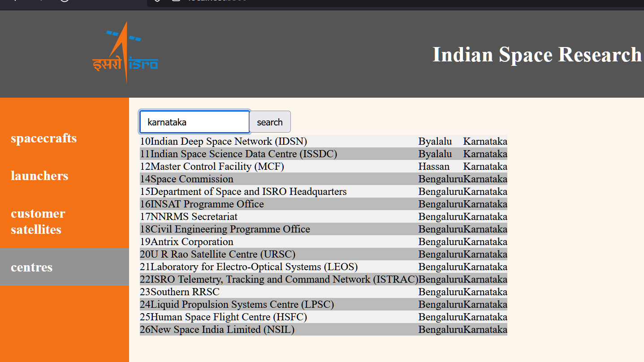
Task: Select New Space India Limited (NSIL)
Action: [x=223, y=329]
